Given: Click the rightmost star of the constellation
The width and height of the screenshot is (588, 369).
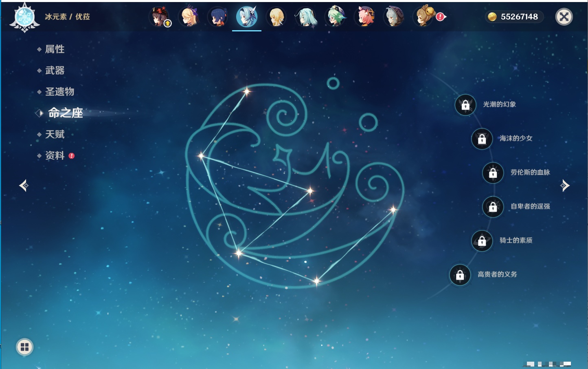Looking at the screenshot, I should click(393, 210).
